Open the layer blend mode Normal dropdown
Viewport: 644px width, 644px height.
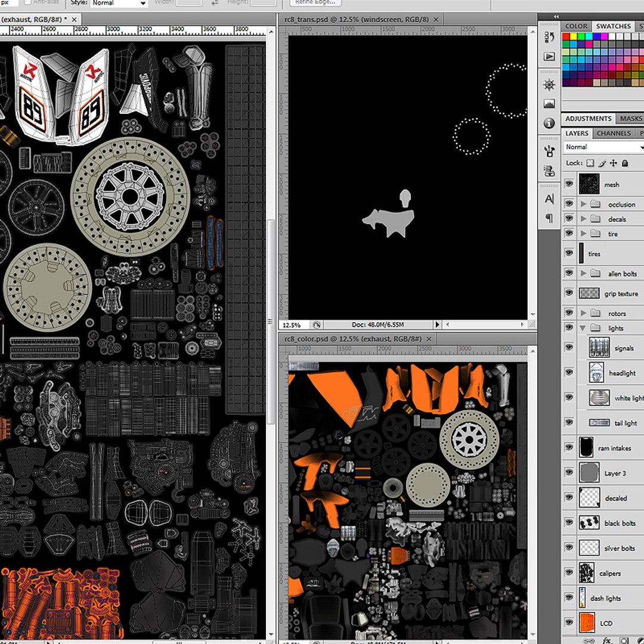603,147
